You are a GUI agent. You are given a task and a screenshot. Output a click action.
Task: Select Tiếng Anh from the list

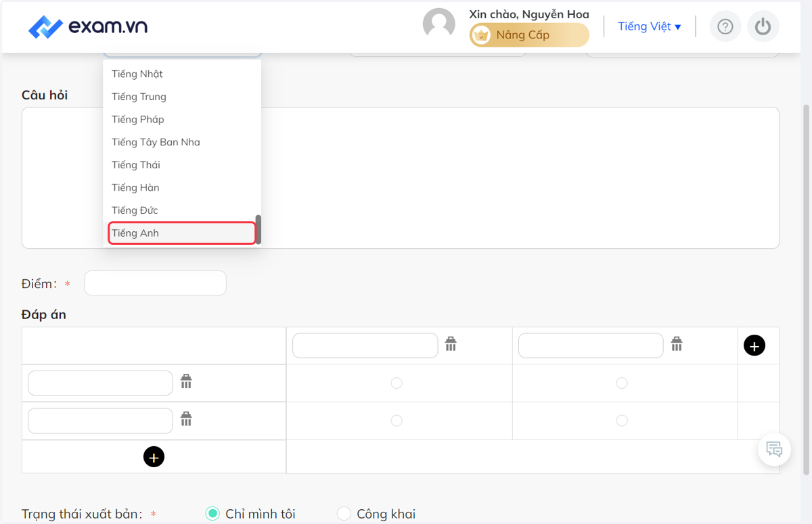(181, 233)
